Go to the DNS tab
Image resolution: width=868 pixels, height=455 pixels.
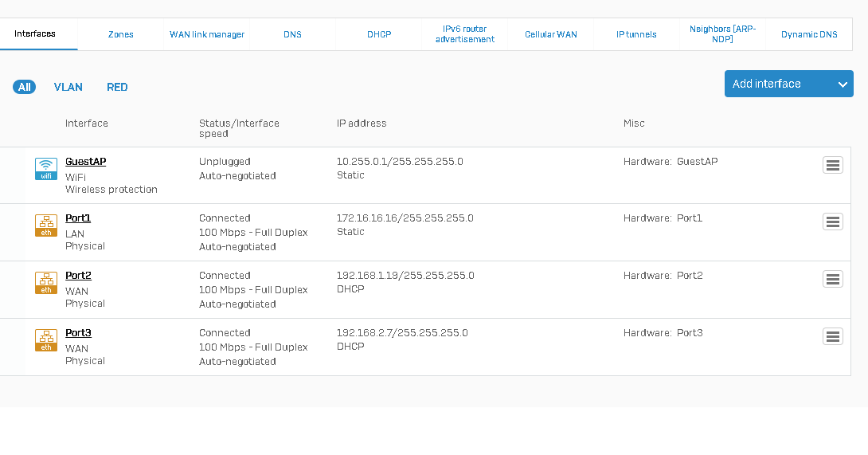(292, 34)
